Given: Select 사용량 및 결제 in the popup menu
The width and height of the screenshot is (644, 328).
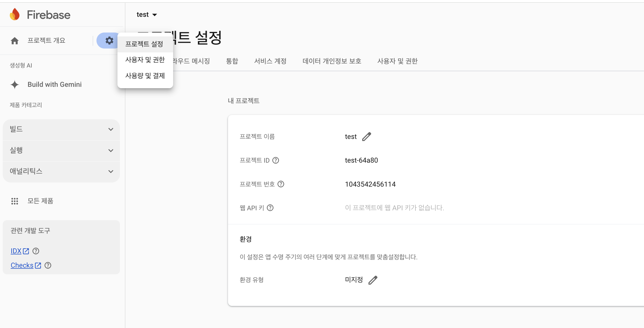Looking at the screenshot, I should click(145, 76).
